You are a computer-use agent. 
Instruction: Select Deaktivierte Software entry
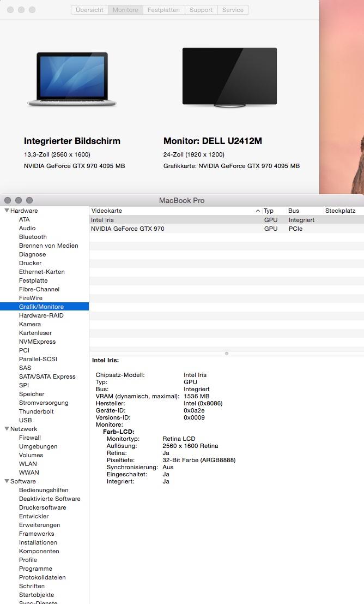(50, 499)
